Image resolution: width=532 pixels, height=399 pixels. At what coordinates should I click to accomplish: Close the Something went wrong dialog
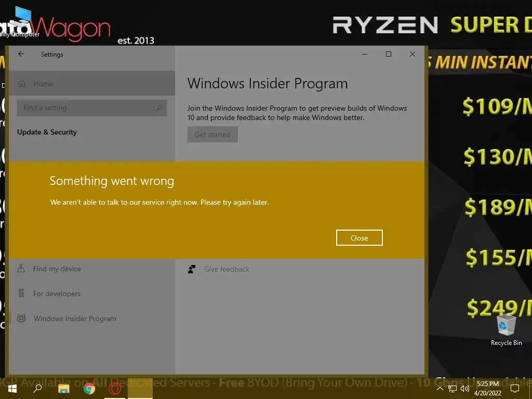click(360, 238)
